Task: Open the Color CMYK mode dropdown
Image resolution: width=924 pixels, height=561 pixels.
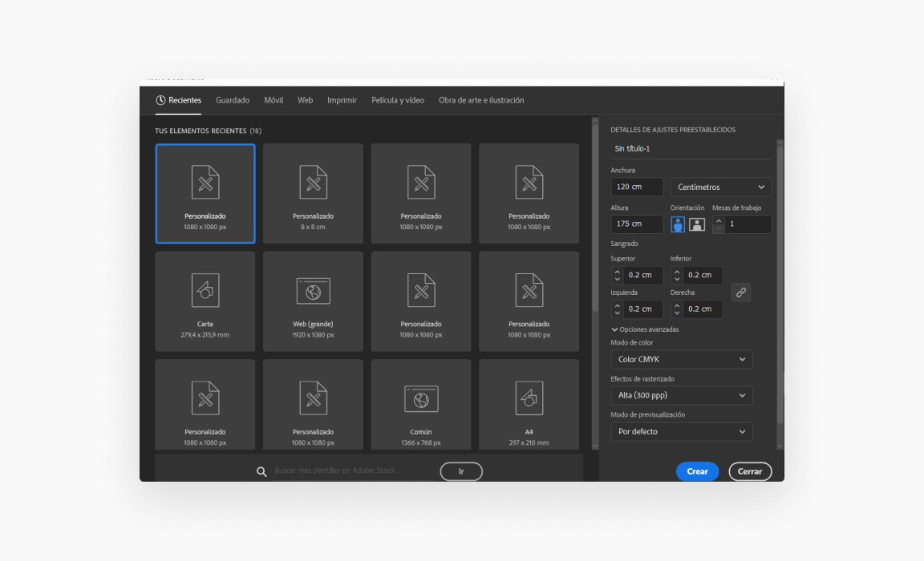Action: 682,359
